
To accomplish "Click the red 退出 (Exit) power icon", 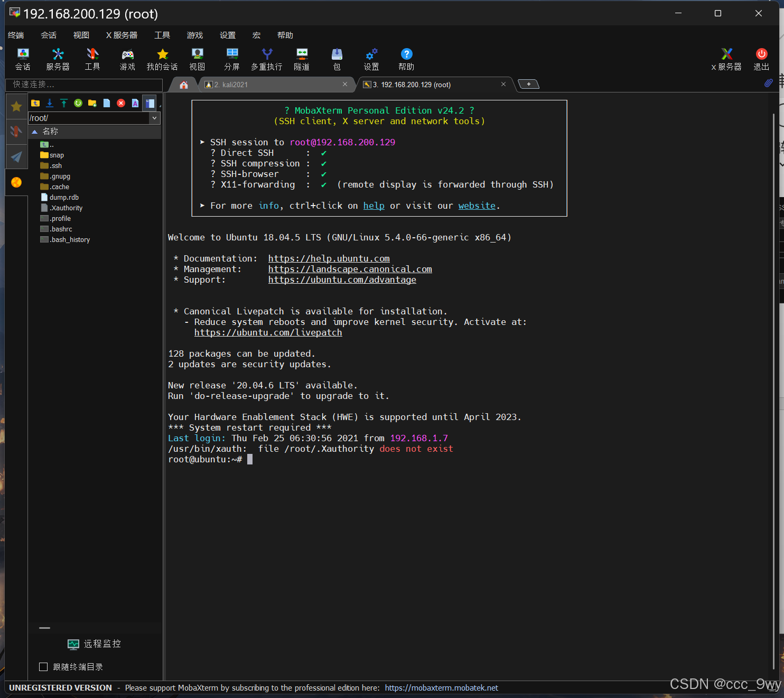I will tap(761, 59).
